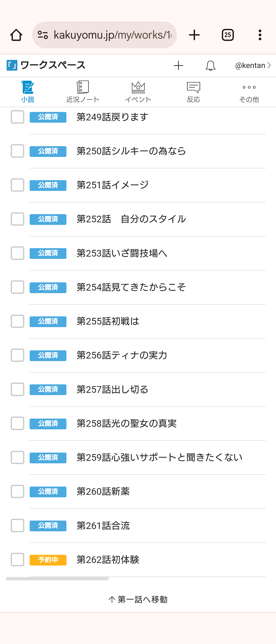The height and width of the screenshot is (644, 276).
Task: Open the notifications bell
Action: 211,65
